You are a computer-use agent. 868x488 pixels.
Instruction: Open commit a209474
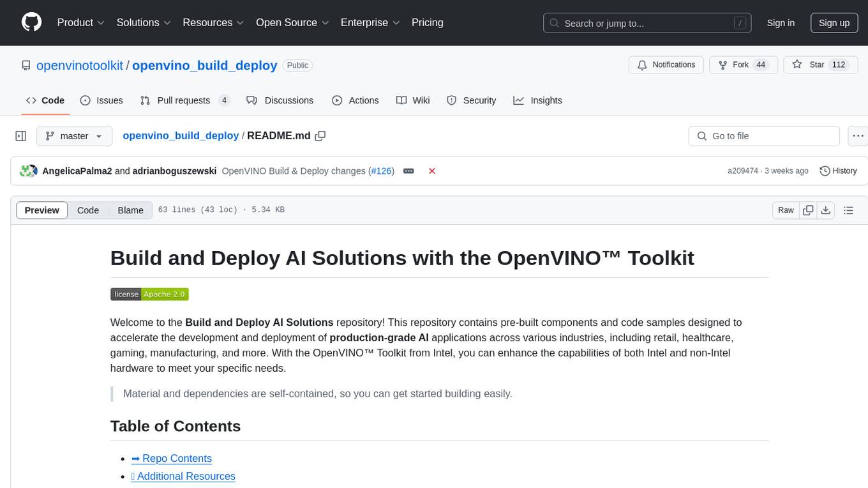click(743, 171)
